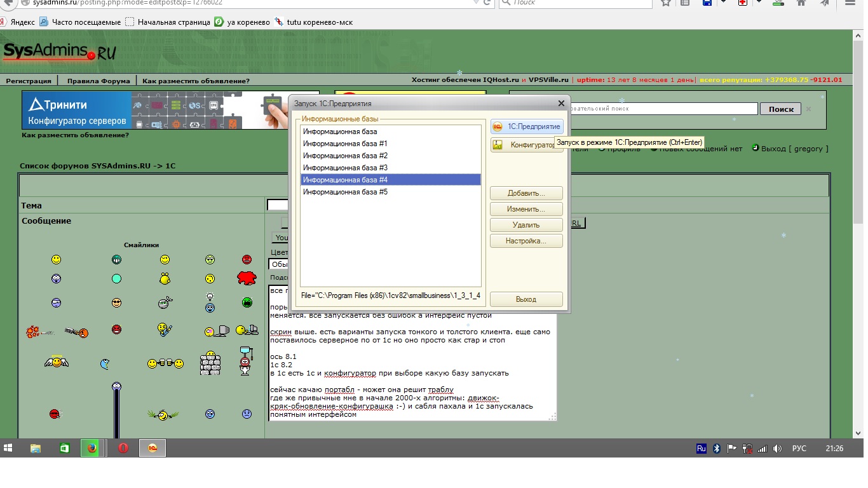Viewport: 868px width, 488px height.
Task: Click the SysAdmins.RU logo
Action: coord(59,51)
